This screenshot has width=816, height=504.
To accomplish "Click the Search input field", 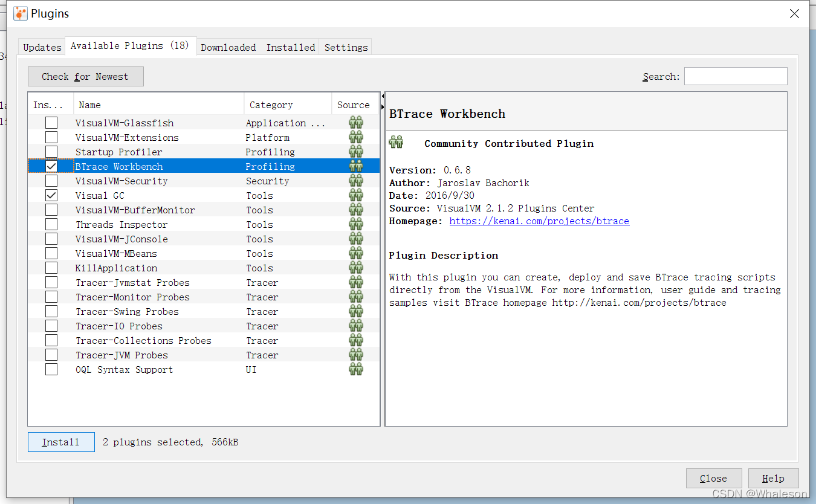I will [736, 76].
